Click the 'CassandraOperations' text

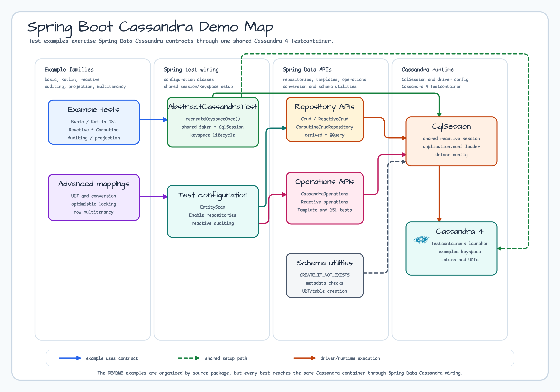pos(325,194)
